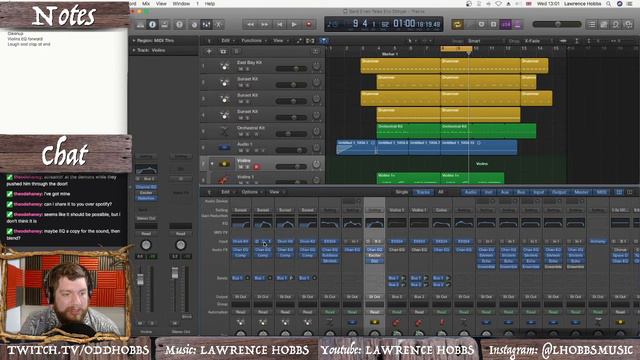Go to beginning with transport button

[280, 24]
